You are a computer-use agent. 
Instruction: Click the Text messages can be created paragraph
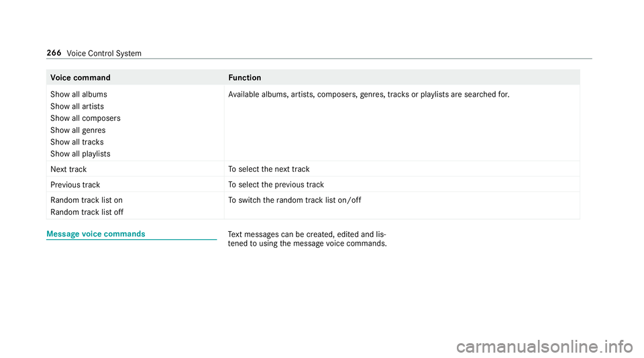tap(307, 239)
